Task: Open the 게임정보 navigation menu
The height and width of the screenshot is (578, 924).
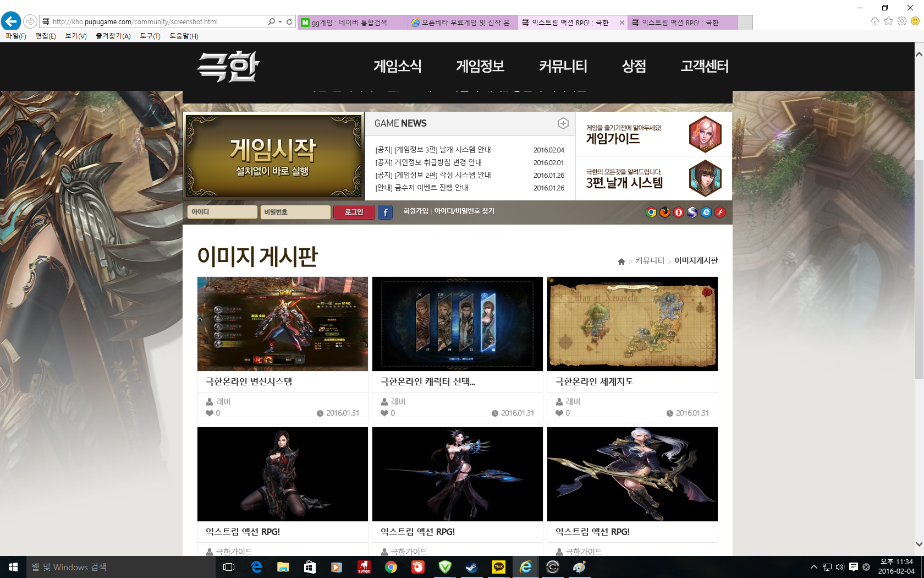Action: point(480,67)
